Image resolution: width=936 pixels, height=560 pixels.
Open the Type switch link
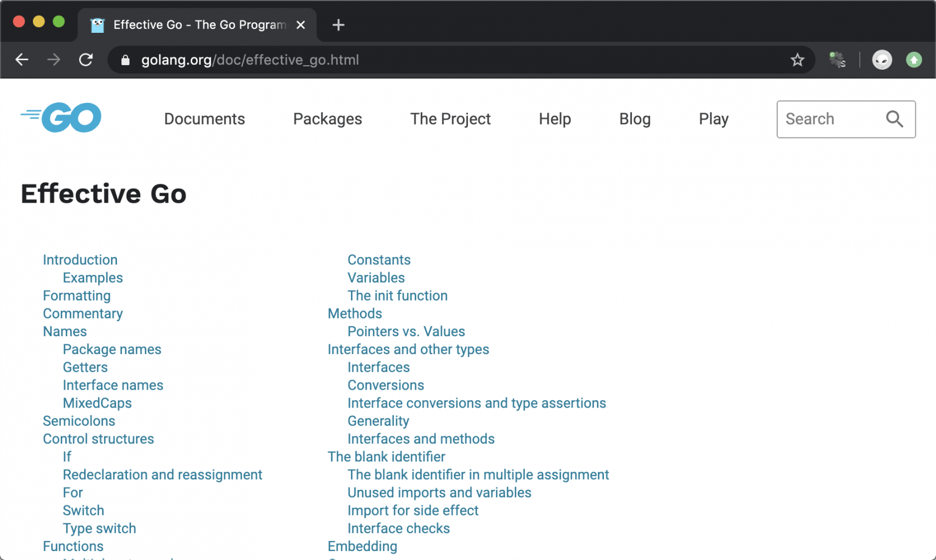click(x=100, y=528)
